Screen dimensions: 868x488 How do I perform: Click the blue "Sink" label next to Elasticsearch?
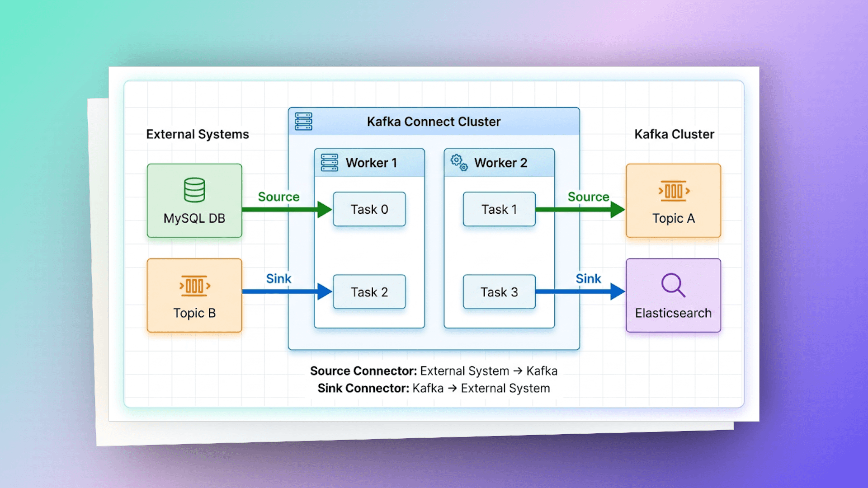click(588, 279)
